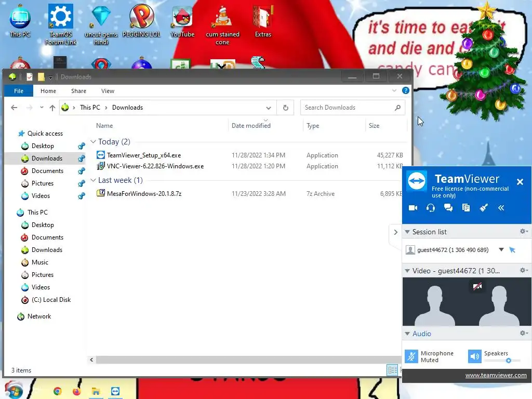Refresh the Downloads folder
532x399 pixels.
point(286,108)
